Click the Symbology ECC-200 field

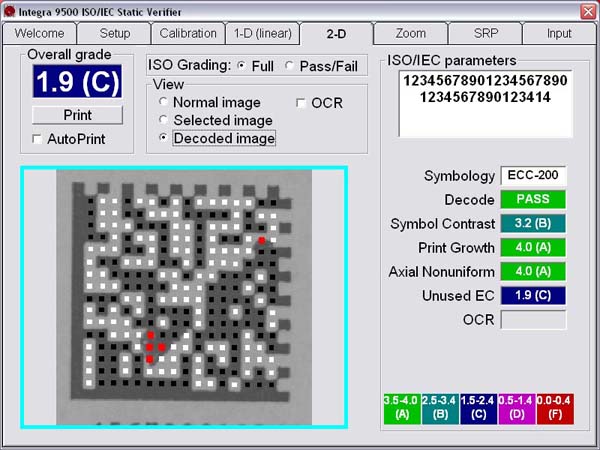(533, 176)
